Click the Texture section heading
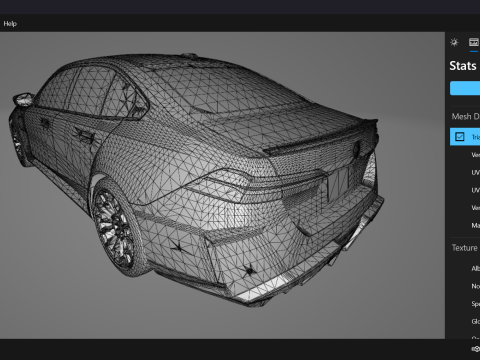Image resolution: width=480 pixels, height=360 pixels. point(464,248)
